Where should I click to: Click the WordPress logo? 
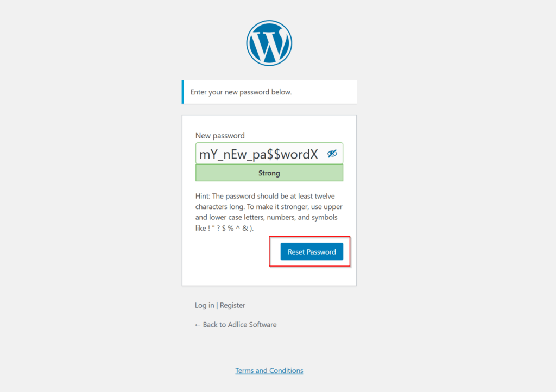pos(269,43)
